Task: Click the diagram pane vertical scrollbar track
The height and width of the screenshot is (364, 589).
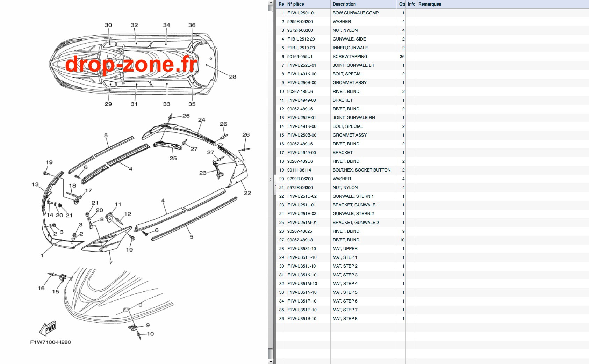Action: tap(270, 182)
